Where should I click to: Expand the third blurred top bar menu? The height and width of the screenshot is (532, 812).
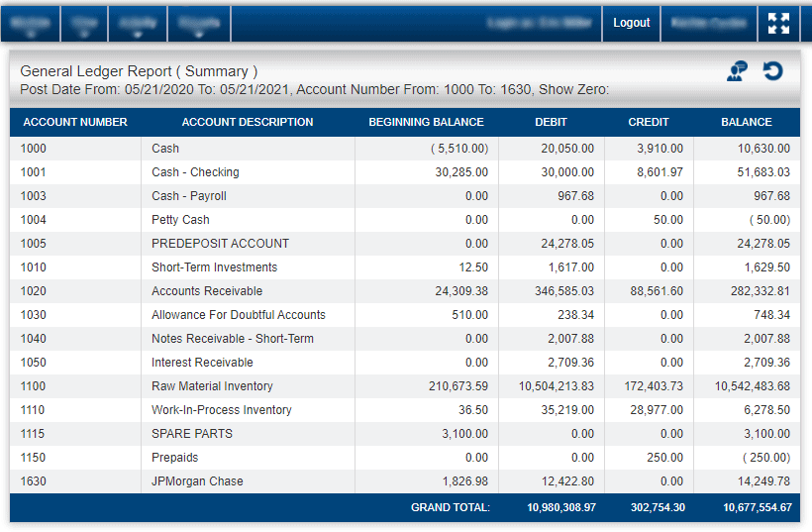point(138,24)
